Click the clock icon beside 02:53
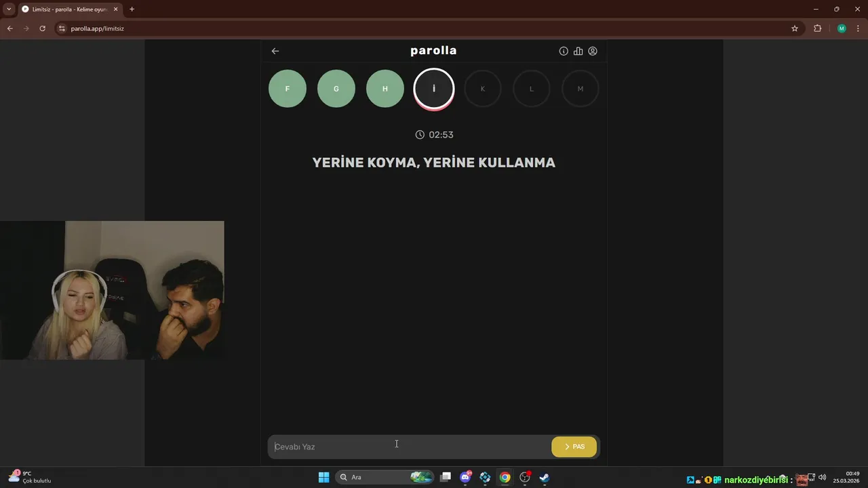 [x=420, y=135]
